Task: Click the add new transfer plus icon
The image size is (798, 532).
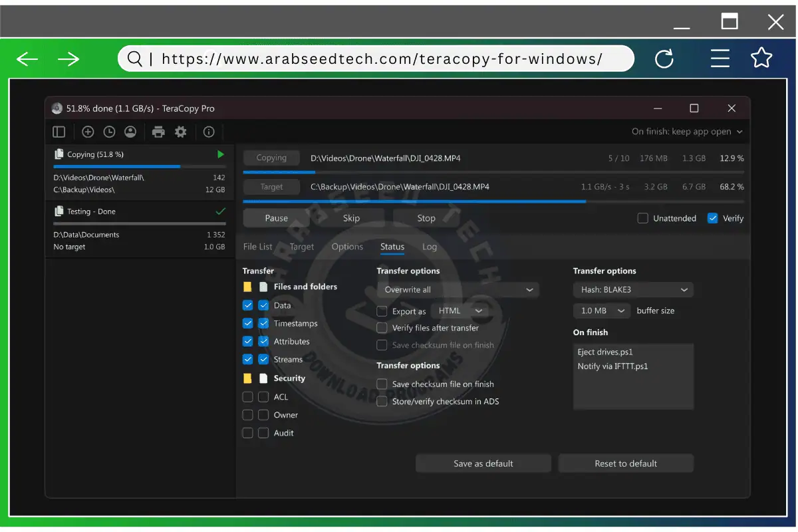Action: tap(88, 132)
